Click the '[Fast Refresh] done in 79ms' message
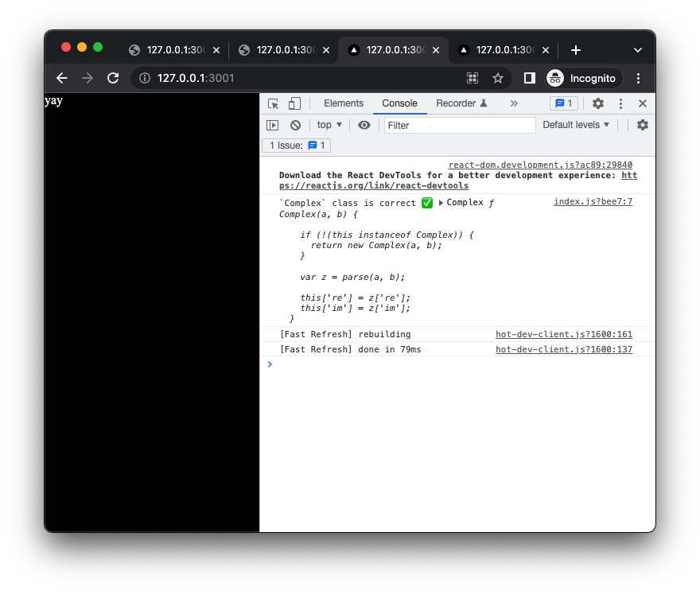This screenshot has width=700, height=591. (x=350, y=349)
